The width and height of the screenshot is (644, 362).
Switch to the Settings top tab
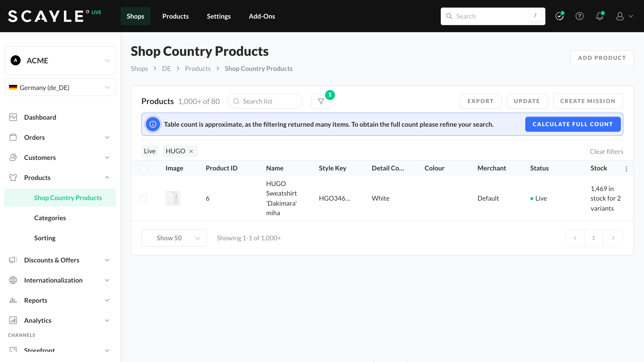219,16
